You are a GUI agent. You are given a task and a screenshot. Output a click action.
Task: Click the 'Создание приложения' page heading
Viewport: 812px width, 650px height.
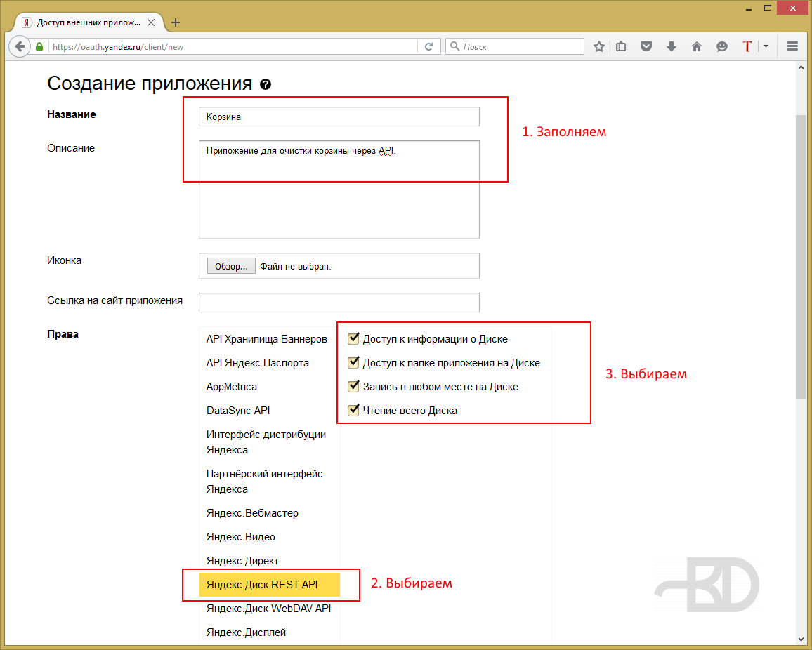pos(150,84)
